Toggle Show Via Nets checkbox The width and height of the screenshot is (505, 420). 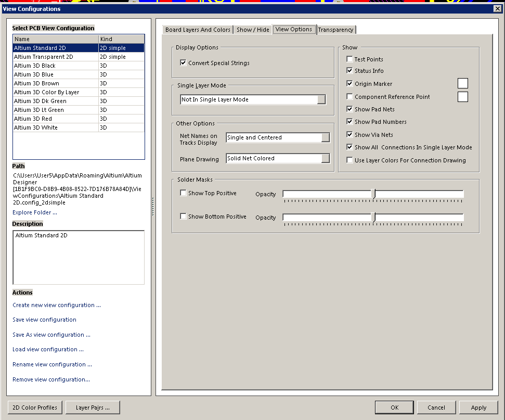(349, 134)
